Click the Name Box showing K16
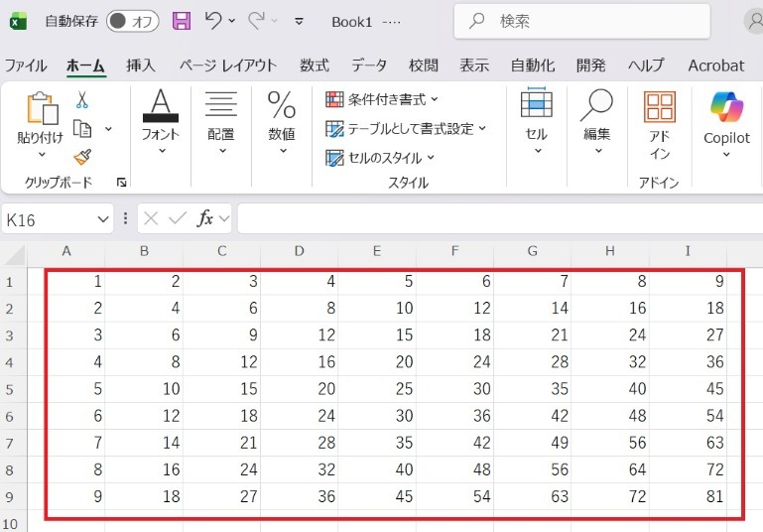763x532 pixels. coord(49,219)
